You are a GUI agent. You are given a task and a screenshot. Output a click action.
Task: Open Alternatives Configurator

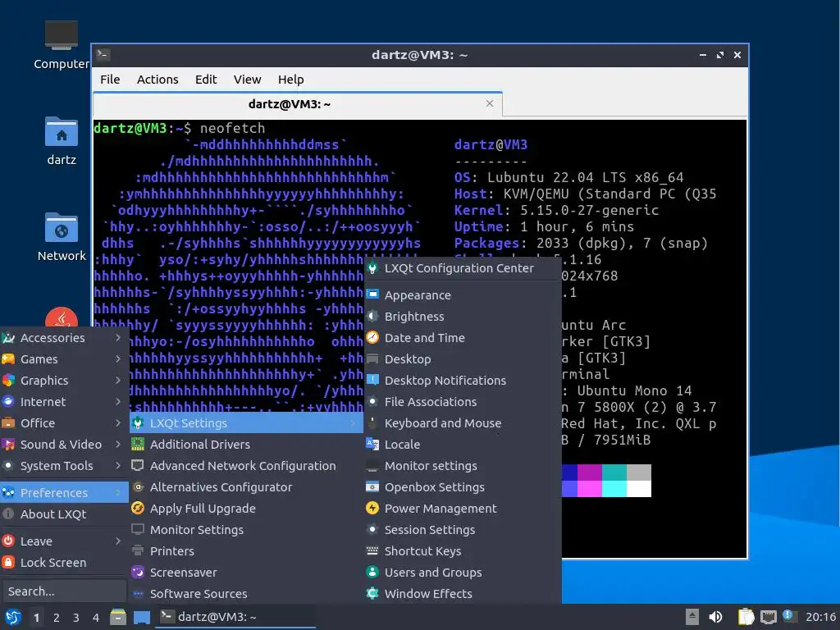[x=246, y=487]
